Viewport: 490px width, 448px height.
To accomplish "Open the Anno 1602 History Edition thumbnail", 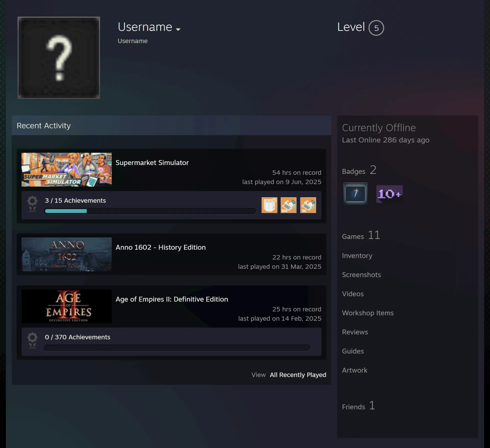I will [x=67, y=254].
